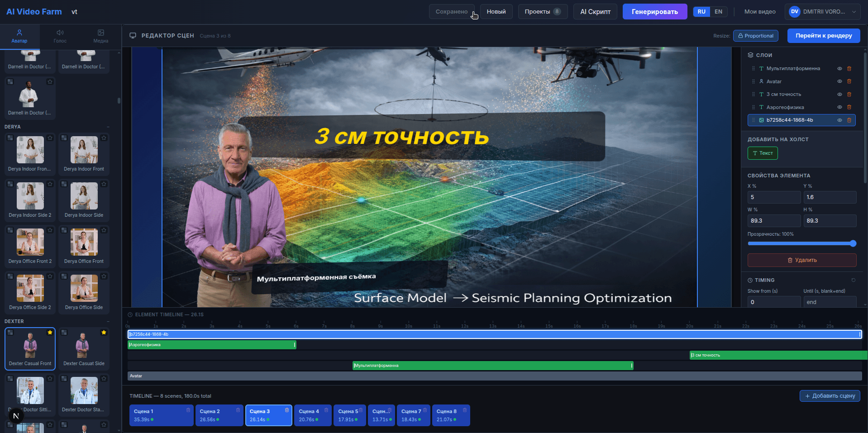Screen dimensions: 868x433
Task: Adjust the Прозрачность opacity slider
Action: click(801, 243)
